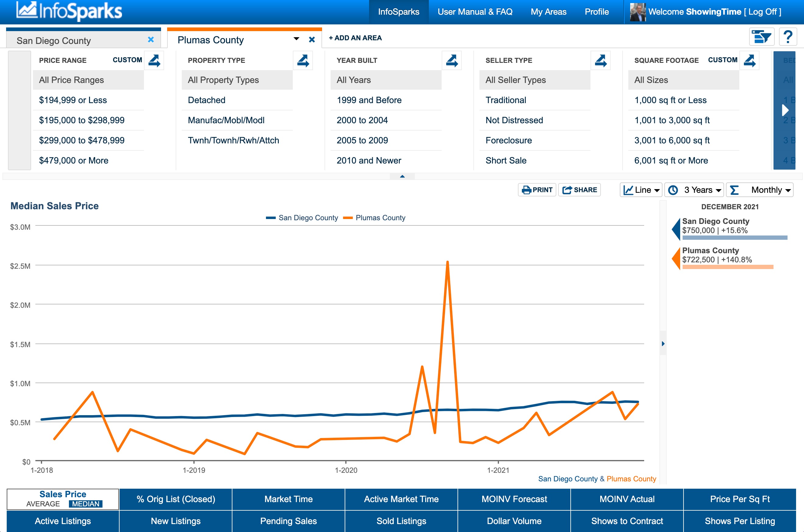
Task: Click the ADD AN AREA link
Action: (x=355, y=38)
